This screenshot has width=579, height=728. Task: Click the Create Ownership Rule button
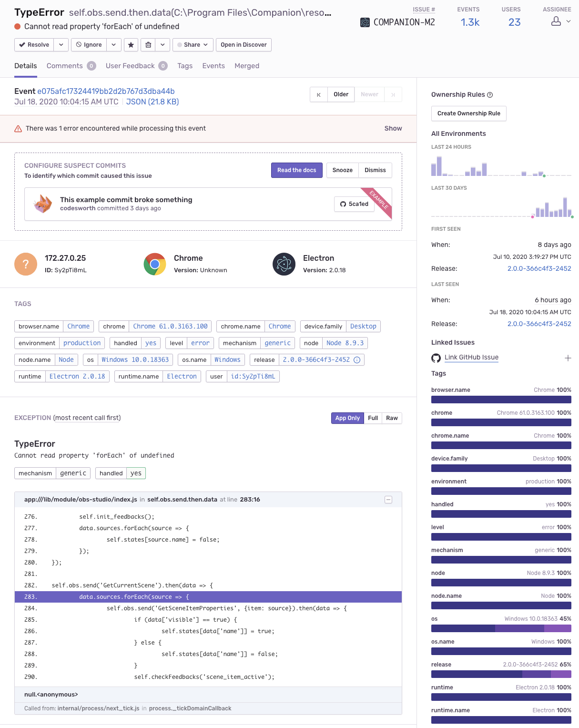[469, 113]
